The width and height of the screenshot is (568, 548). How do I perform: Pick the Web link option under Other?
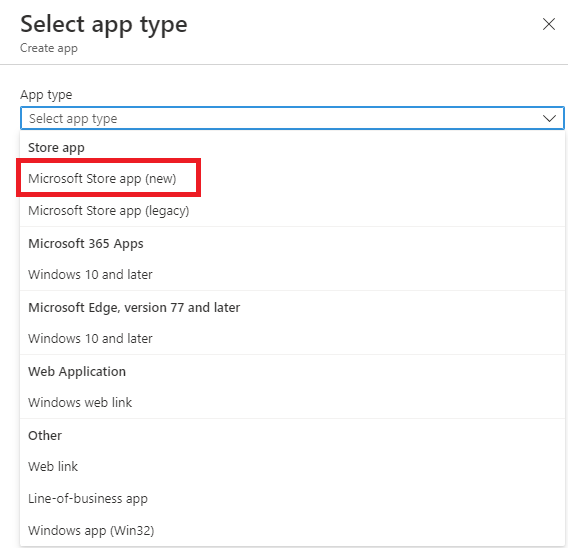(x=292, y=467)
